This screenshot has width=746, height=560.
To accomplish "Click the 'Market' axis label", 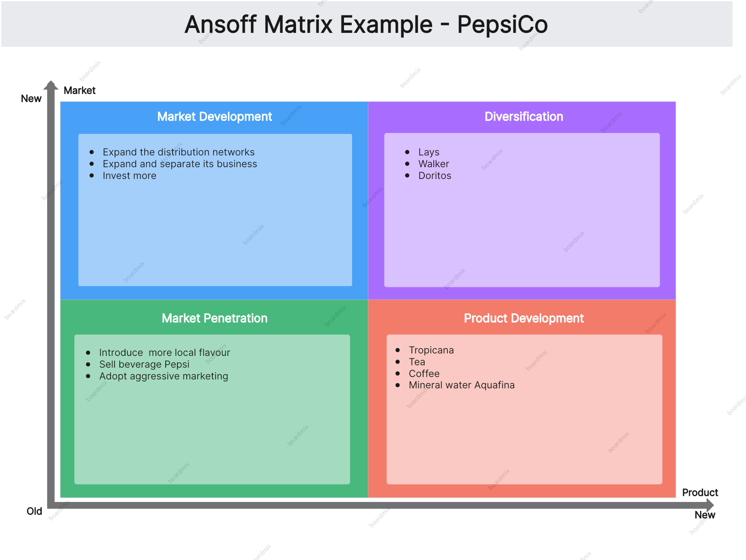I will [x=80, y=90].
